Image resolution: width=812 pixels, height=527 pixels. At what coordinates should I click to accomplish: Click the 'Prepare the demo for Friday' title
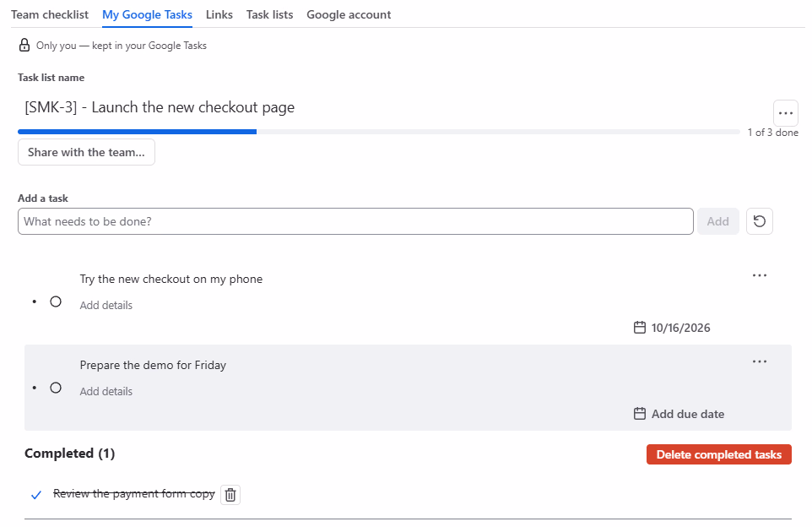(153, 365)
